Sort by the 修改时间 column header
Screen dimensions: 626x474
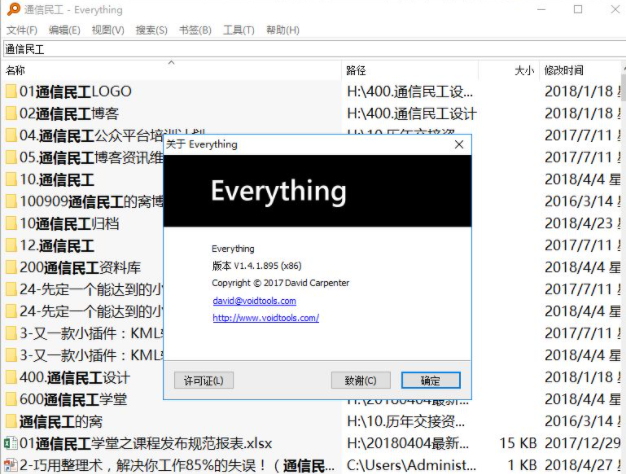[581, 70]
